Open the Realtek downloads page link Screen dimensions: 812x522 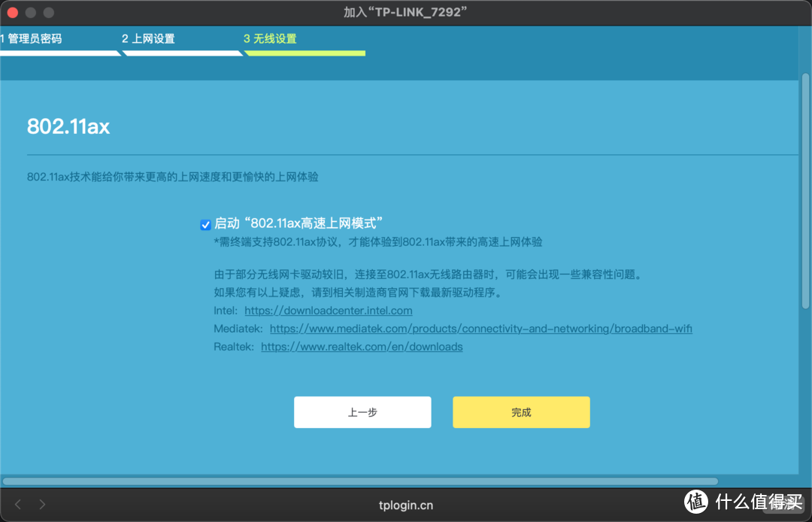point(362,346)
